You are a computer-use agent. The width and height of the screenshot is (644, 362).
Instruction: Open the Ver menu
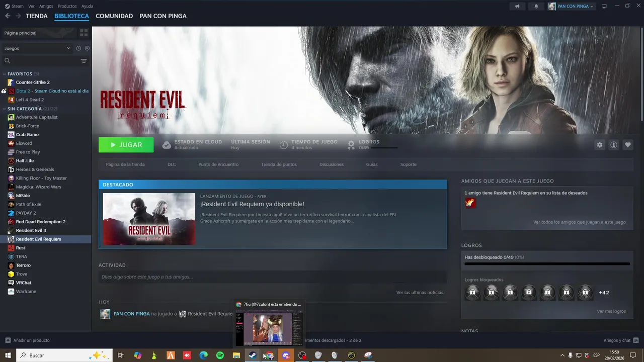coord(31,6)
